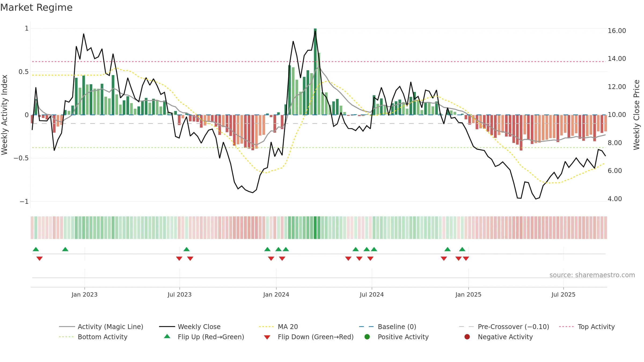The image size is (644, 362).
Task: Toggle the Top Activity legend entry
Action: [x=587, y=327]
